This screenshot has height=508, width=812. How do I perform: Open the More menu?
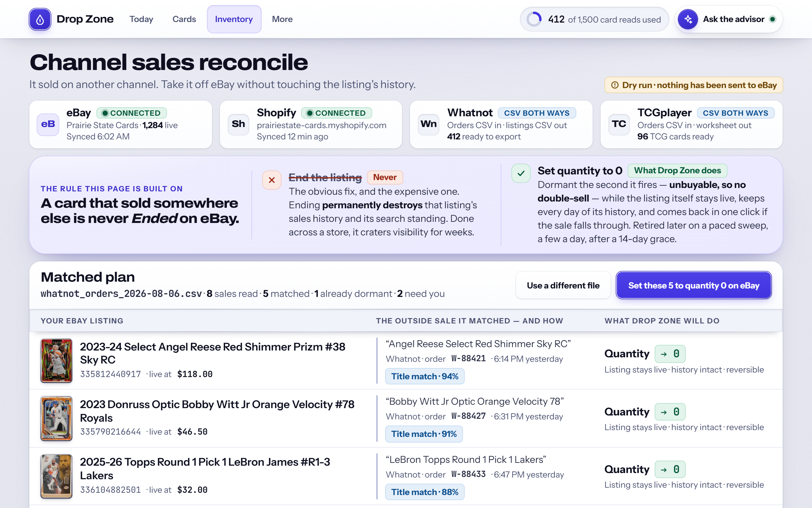282,19
